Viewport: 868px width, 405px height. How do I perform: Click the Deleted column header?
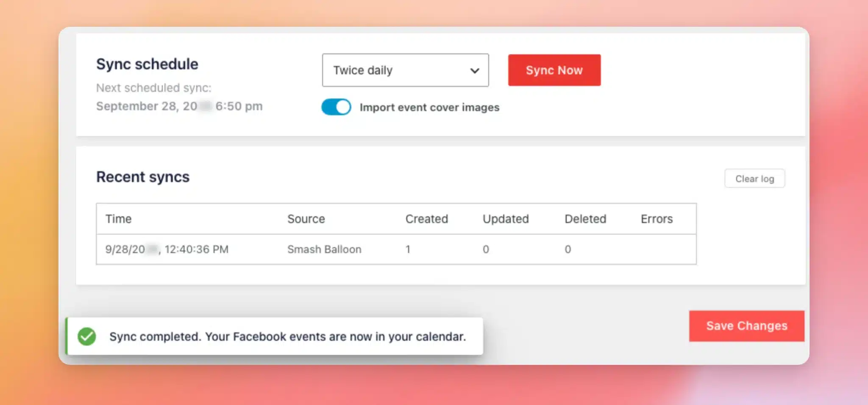[x=585, y=219]
